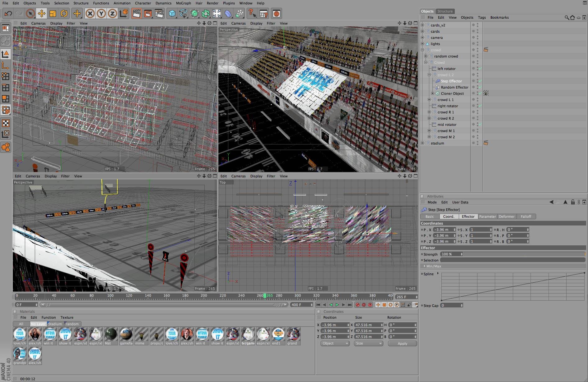Toggle the X-axis lock icon
The height and width of the screenshot is (382, 588).
click(x=90, y=13)
